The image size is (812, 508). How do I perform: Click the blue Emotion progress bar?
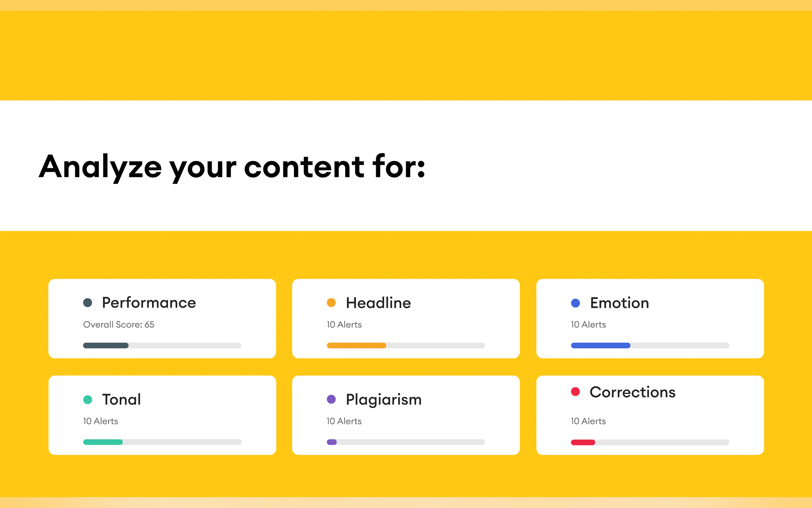[650, 345]
